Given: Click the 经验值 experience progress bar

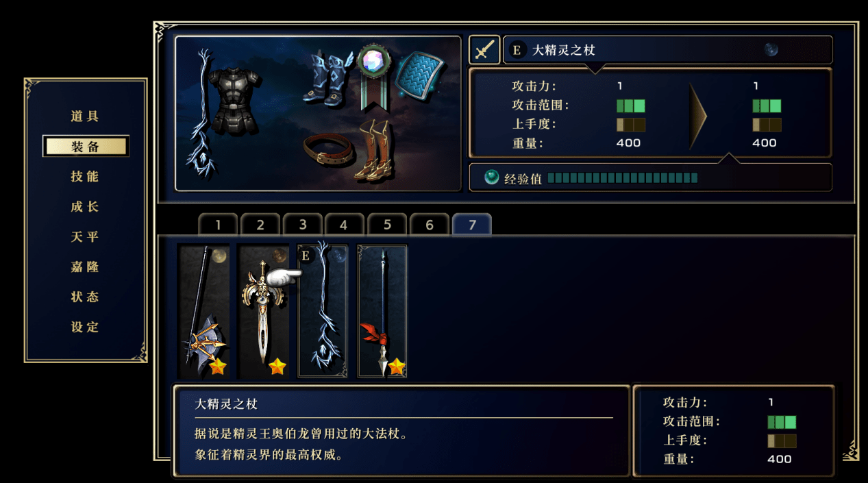Looking at the screenshot, I should coord(622,178).
